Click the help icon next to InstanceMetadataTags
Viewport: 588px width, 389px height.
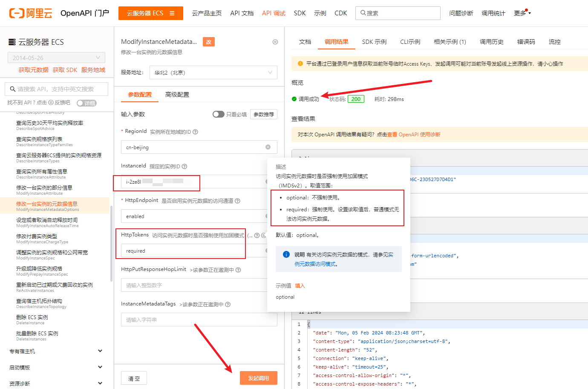tap(228, 304)
